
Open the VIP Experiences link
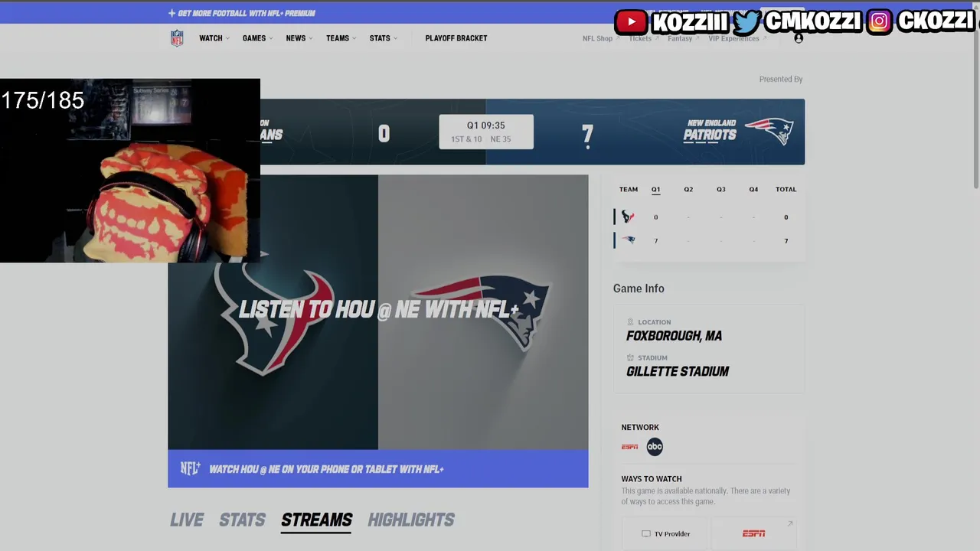pyautogui.click(x=737, y=38)
